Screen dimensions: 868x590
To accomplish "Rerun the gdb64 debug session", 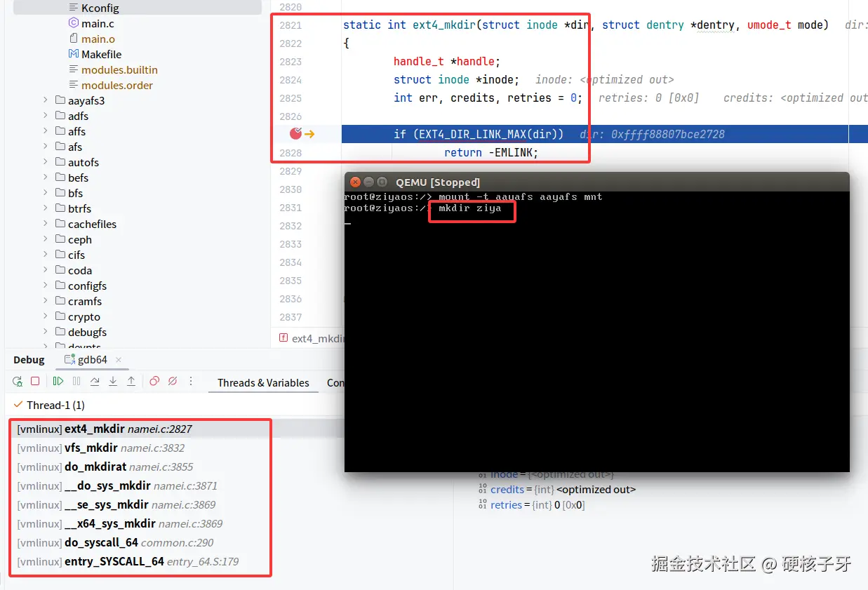I will coord(18,382).
